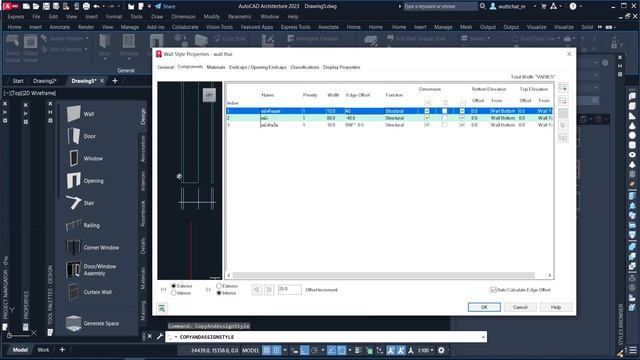Select the Exterior radio button in the right group

click(x=219, y=286)
